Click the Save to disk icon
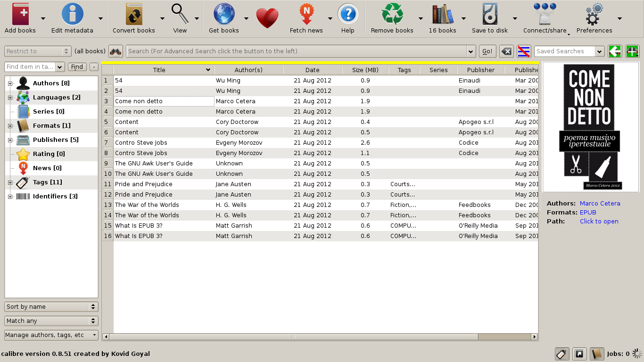The image size is (644, 362). tap(490, 14)
